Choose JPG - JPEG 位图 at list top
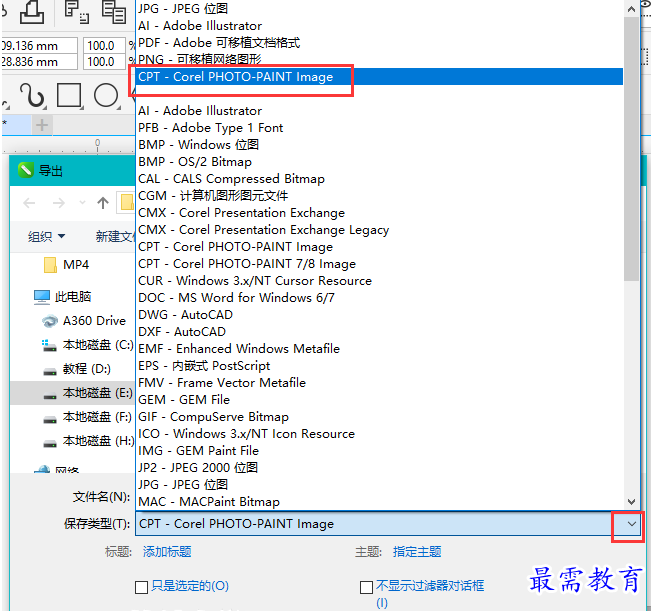The image size is (651, 611). 379,8
